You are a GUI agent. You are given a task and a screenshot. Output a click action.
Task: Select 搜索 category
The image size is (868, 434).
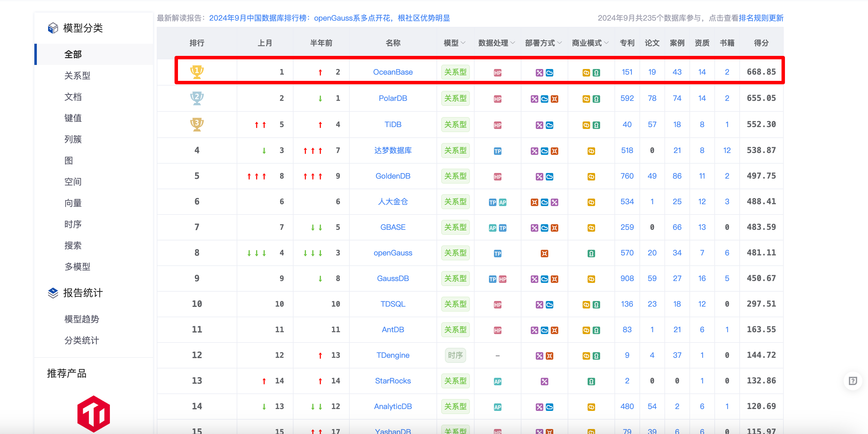pos(73,245)
